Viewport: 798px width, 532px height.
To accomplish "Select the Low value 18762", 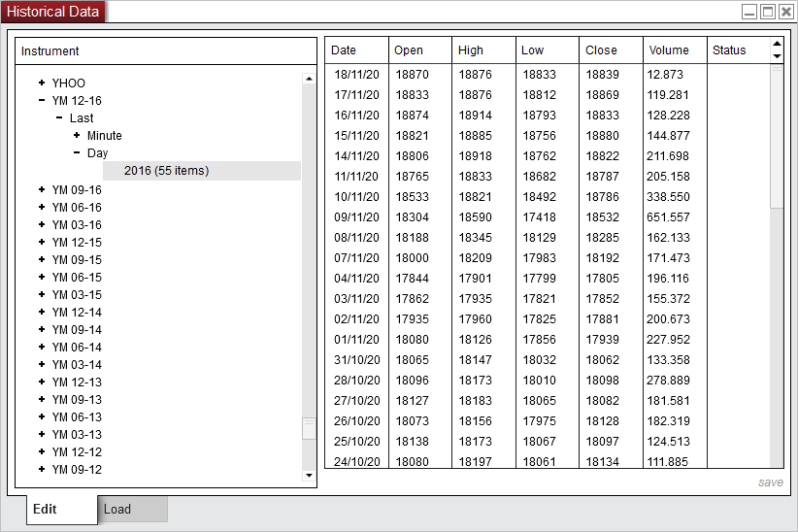I will pyautogui.click(x=540, y=155).
